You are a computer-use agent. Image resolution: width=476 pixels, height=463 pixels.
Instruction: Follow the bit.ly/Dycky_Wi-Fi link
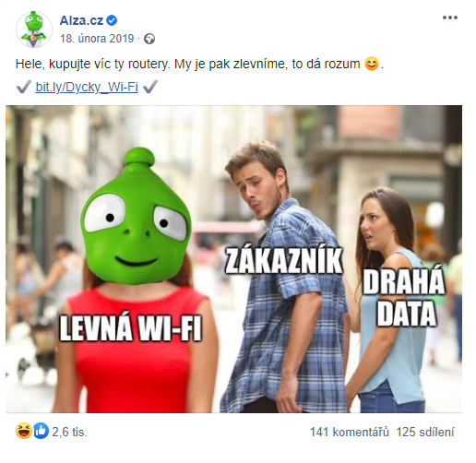click(x=87, y=87)
